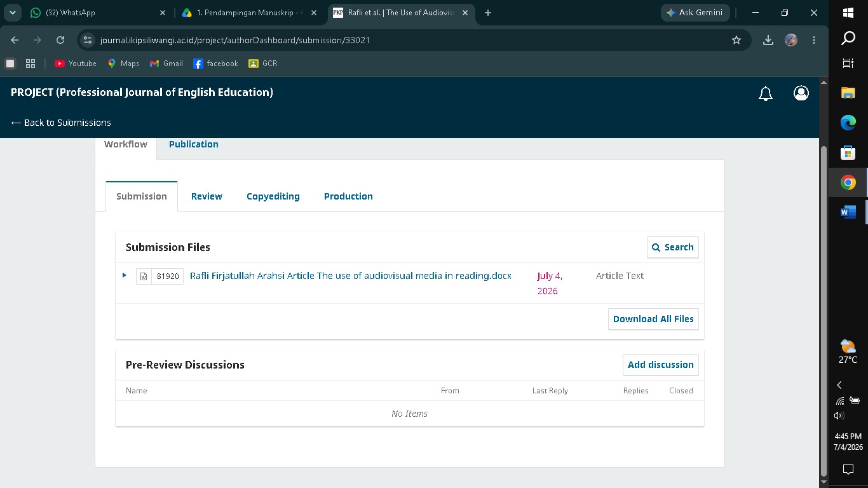Open Microsoft Edge from taskbar
868x488 pixels.
tap(848, 123)
